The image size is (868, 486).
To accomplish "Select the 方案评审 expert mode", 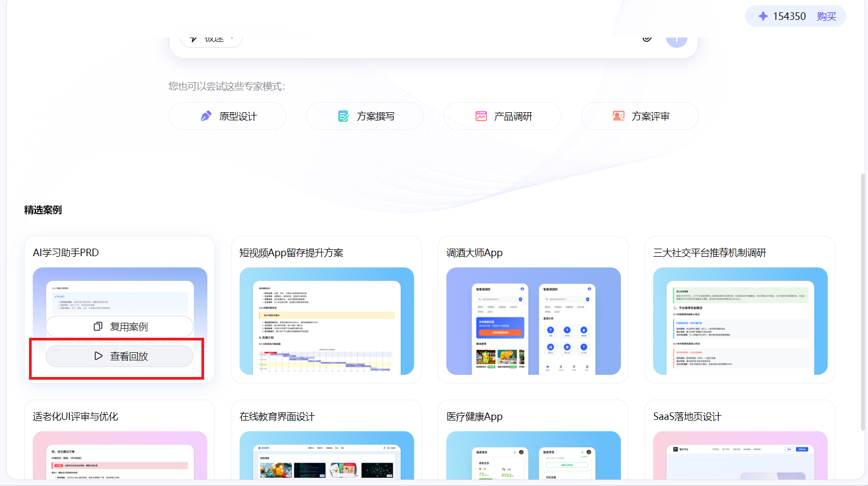I will pyautogui.click(x=640, y=116).
